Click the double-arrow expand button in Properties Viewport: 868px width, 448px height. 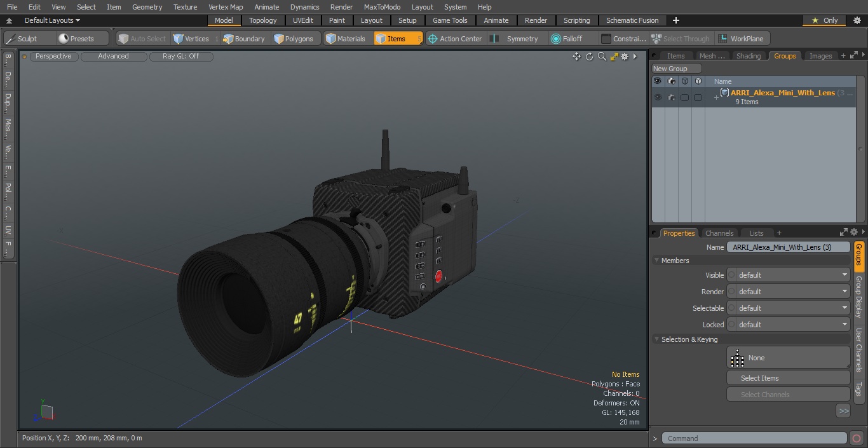coord(843,411)
